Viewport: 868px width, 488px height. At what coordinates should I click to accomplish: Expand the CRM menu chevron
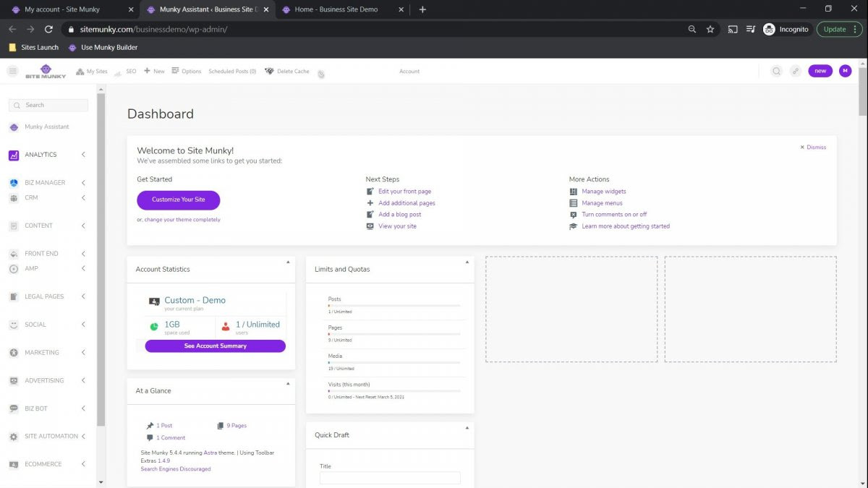coord(83,198)
